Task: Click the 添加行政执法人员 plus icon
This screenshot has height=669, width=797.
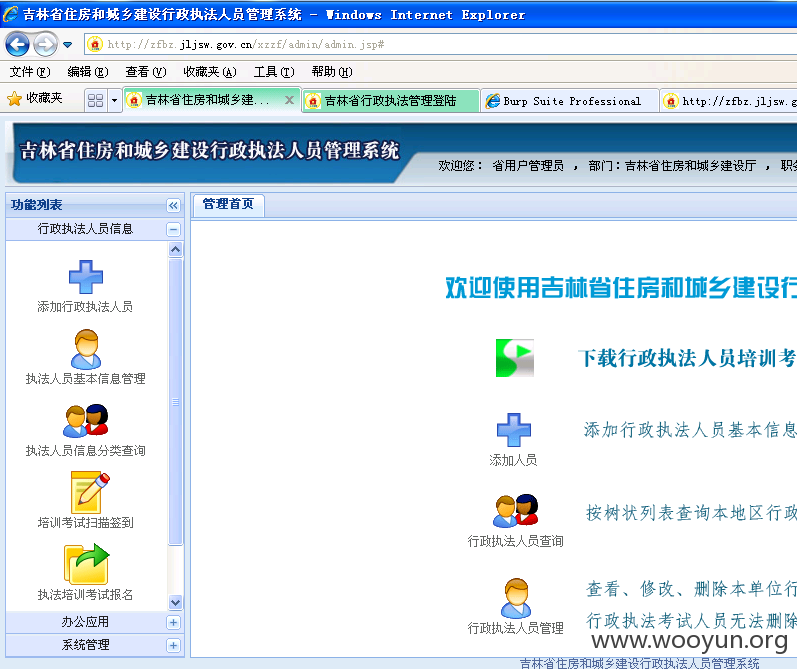Action: (86, 277)
